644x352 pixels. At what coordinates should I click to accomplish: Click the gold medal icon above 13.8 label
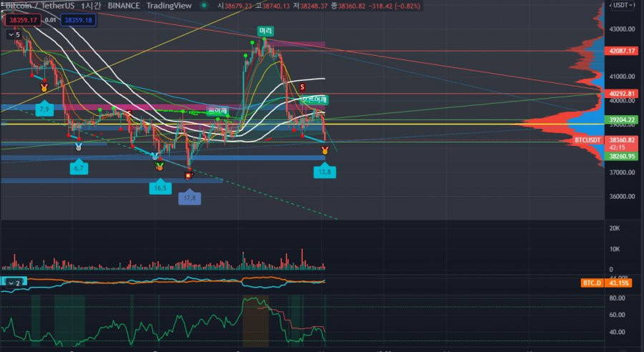point(325,151)
